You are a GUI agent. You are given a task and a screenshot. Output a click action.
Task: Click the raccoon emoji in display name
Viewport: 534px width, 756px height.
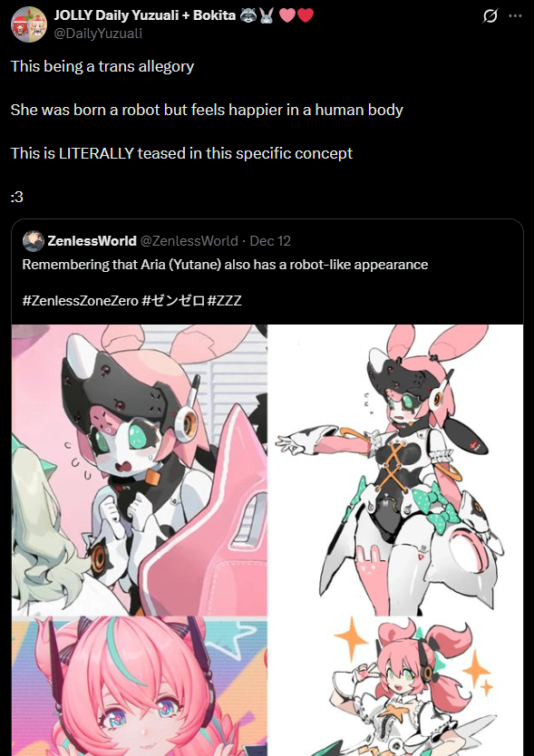pyautogui.click(x=248, y=15)
